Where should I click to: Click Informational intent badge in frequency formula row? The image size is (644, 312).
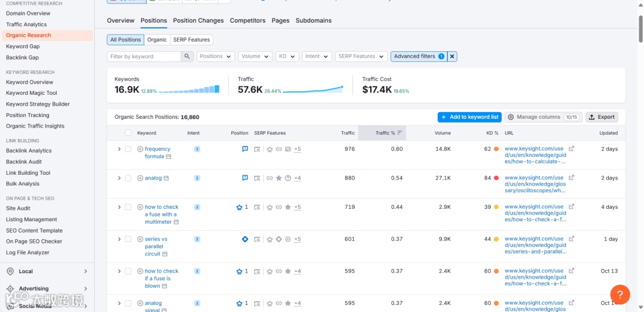[x=197, y=149]
